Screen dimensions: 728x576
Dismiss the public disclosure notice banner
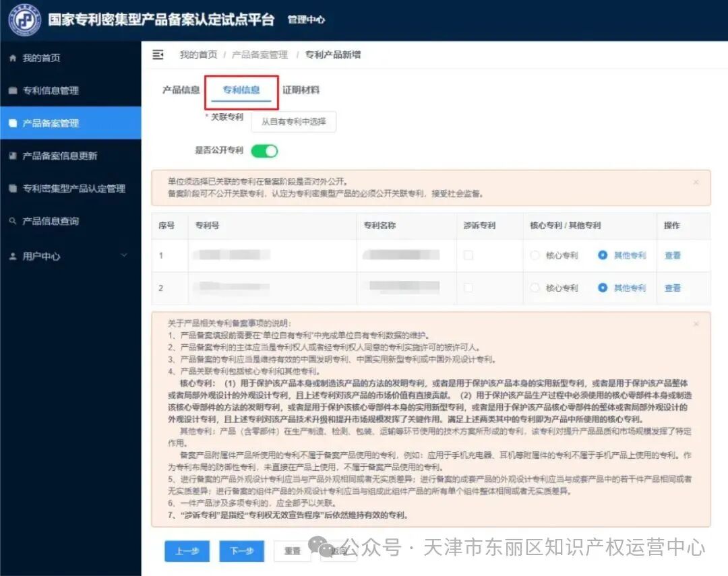click(x=696, y=182)
